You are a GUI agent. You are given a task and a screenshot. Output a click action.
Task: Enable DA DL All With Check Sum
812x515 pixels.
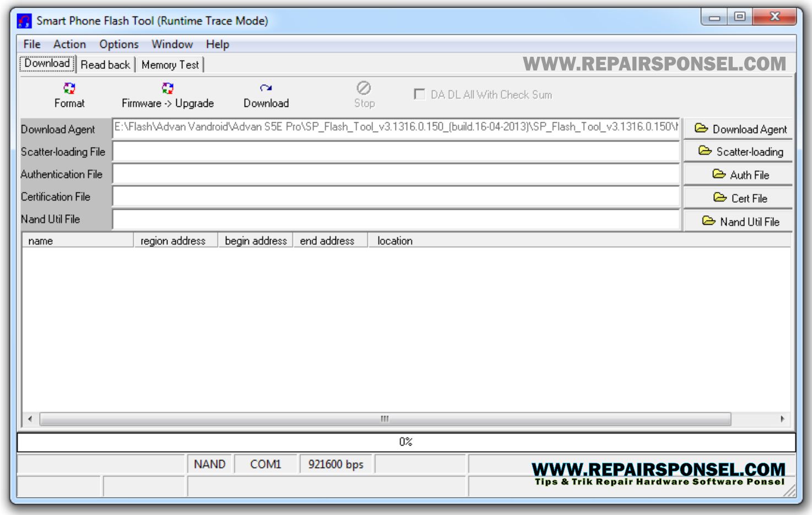click(x=419, y=95)
